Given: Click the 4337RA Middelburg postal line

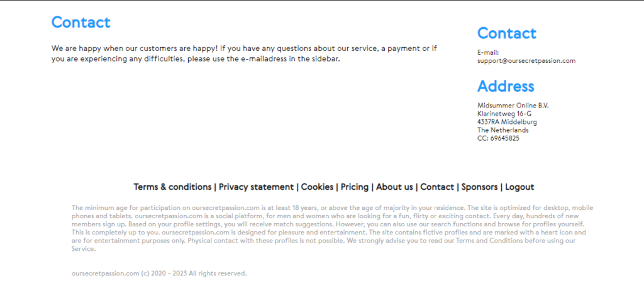Looking at the screenshot, I should pos(507,122).
